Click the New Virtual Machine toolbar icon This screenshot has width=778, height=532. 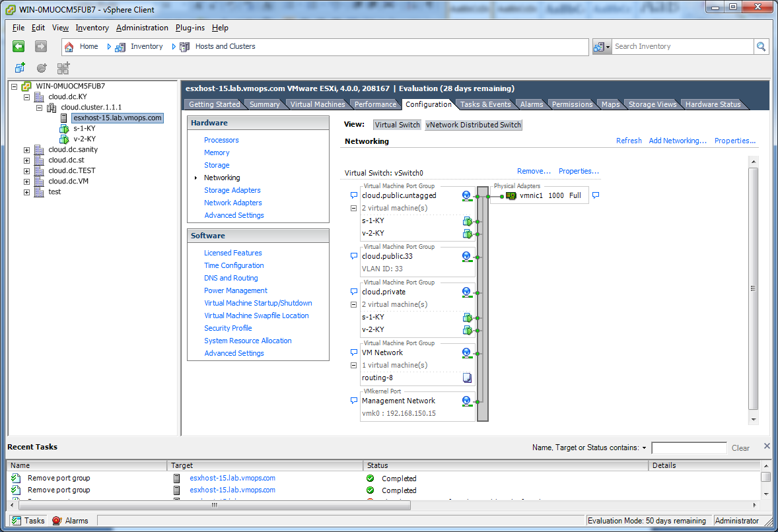tap(19, 68)
